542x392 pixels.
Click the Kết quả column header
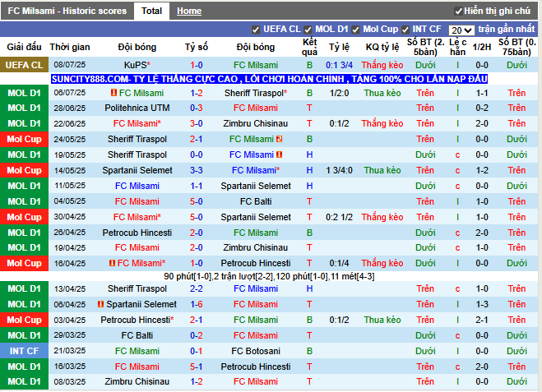[x=309, y=47]
